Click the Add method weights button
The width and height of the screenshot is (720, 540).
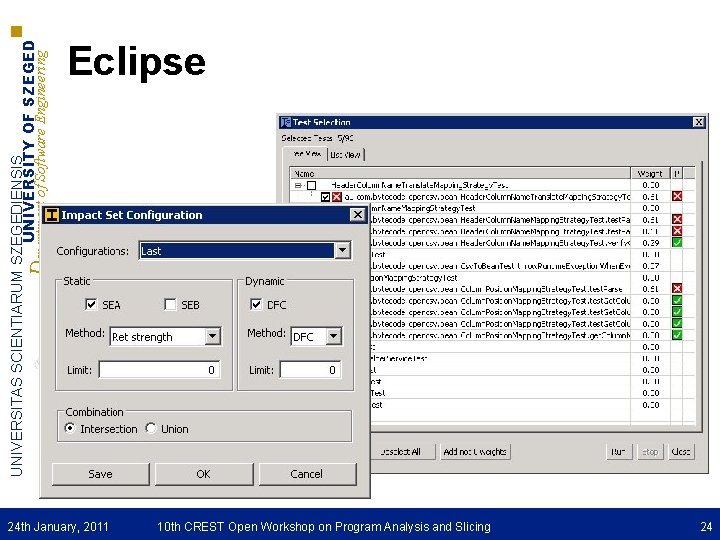point(475,452)
